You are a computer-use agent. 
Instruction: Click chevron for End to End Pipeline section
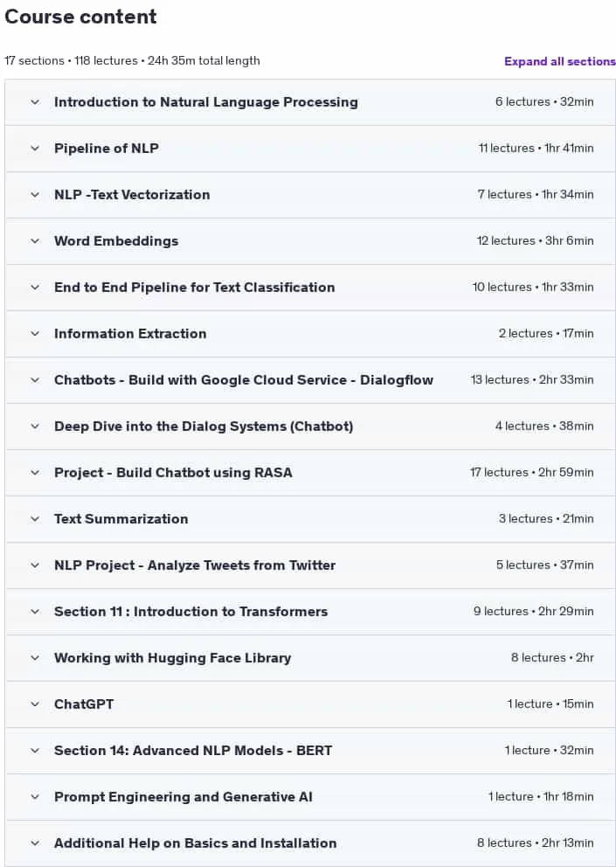(35, 288)
